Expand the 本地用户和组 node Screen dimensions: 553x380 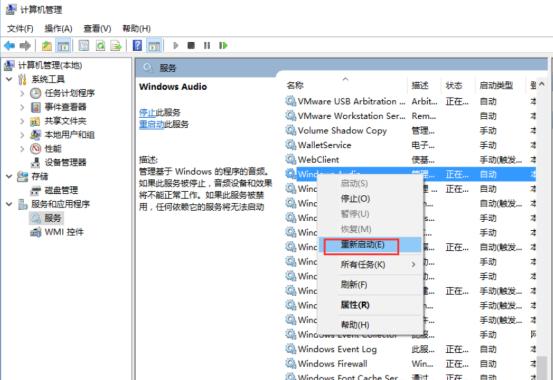pyautogui.click(x=22, y=135)
